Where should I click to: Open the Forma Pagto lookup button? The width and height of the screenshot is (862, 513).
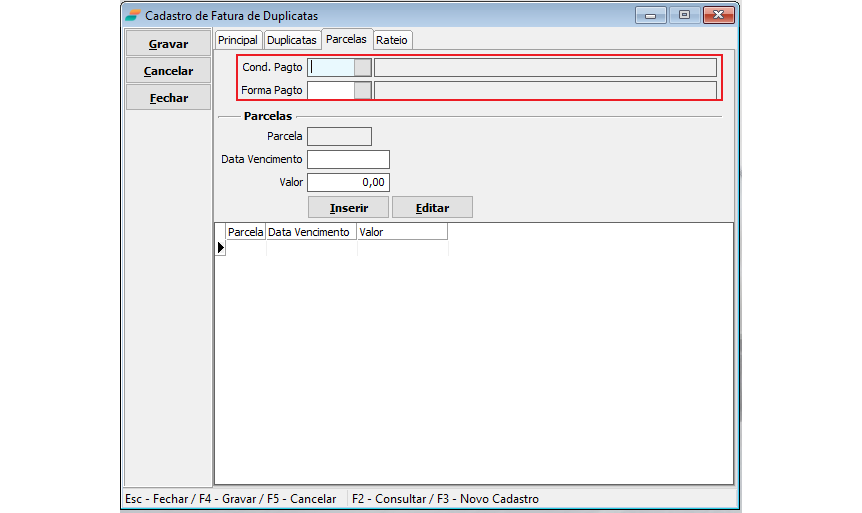click(363, 90)
